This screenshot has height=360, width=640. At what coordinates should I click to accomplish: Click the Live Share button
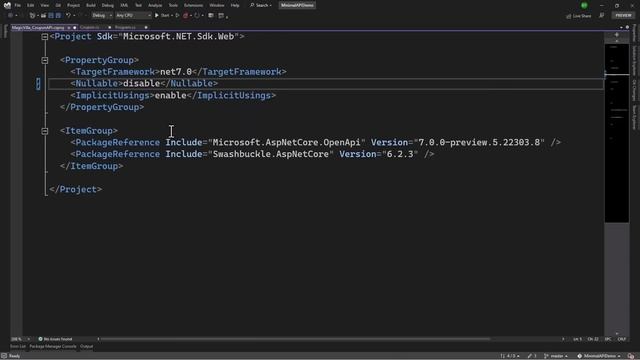click(x=579, y=16)
